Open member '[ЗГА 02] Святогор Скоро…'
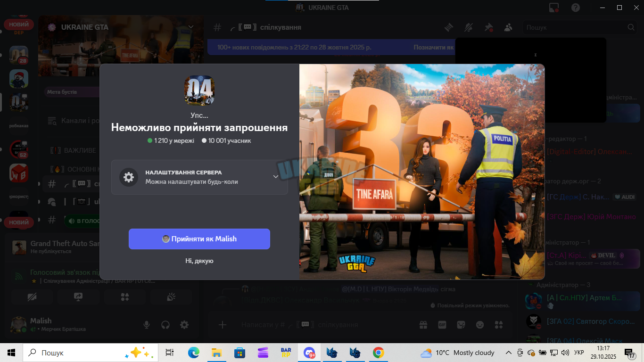Image resolution: width=644 pixels, height=362 pixels. 583,321
